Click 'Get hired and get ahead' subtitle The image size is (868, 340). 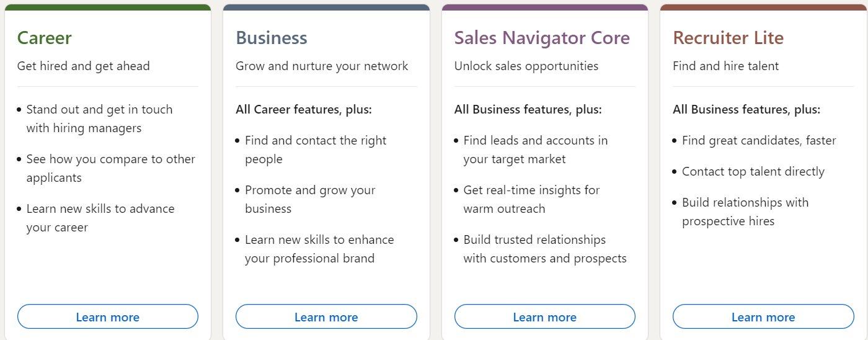tap(84, 66)
